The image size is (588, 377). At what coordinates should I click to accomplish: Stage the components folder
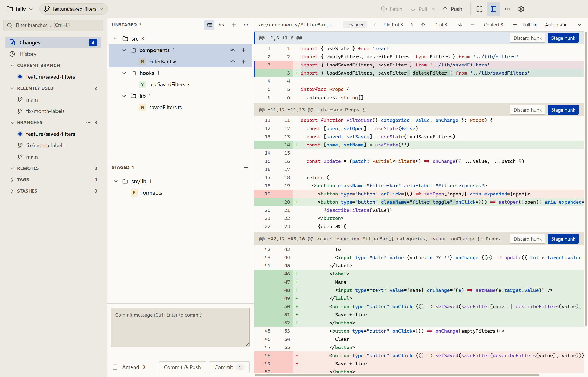(x=243, y=50)
